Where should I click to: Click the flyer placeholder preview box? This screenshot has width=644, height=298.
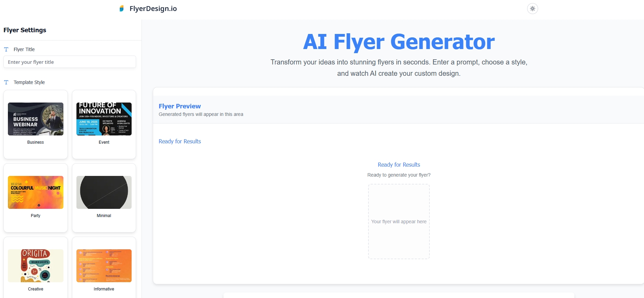pyautogui.click(x=399, y=222)
